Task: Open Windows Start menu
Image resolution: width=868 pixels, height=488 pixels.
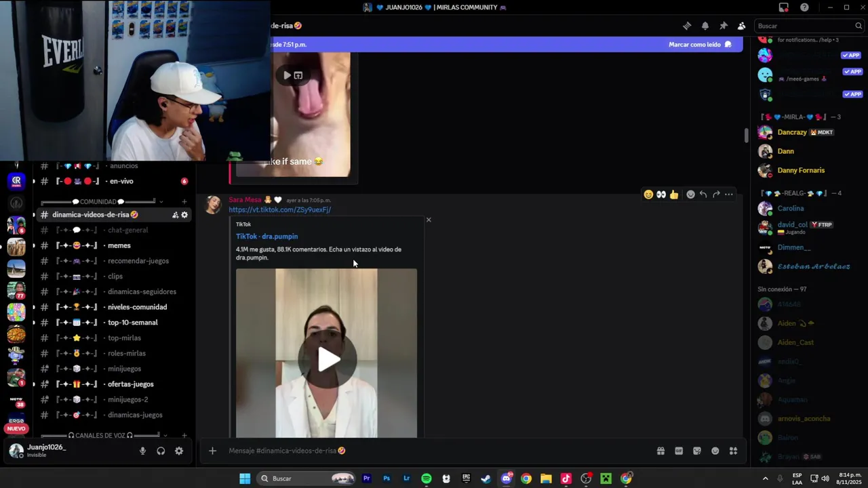Action: pos(245,479)
